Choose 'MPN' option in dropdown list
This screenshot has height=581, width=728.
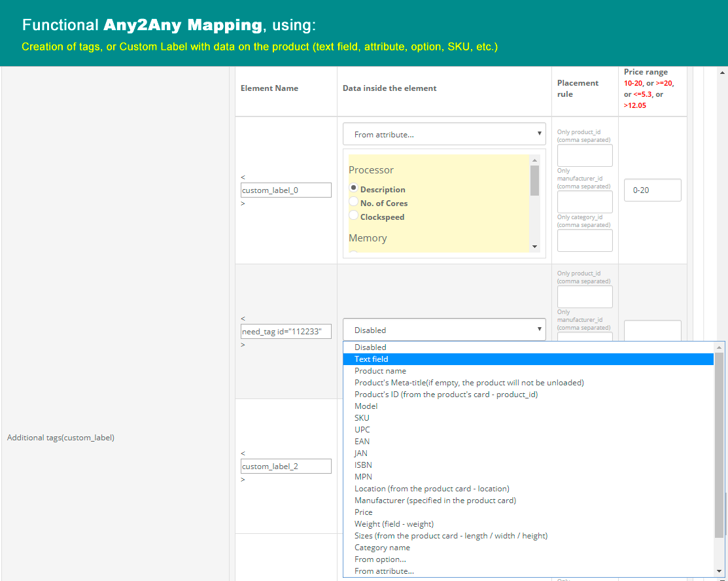tap(529, 476)
